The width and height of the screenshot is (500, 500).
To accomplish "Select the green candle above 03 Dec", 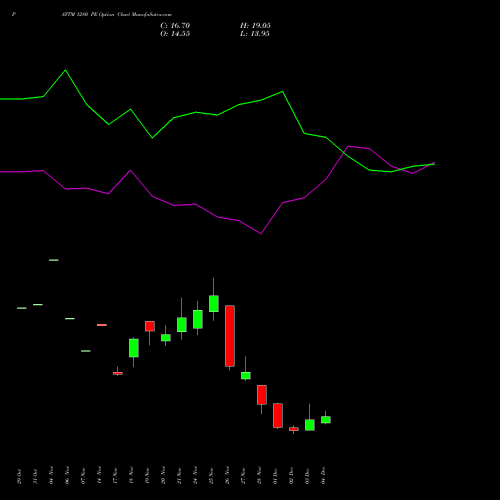I will 310,425.
